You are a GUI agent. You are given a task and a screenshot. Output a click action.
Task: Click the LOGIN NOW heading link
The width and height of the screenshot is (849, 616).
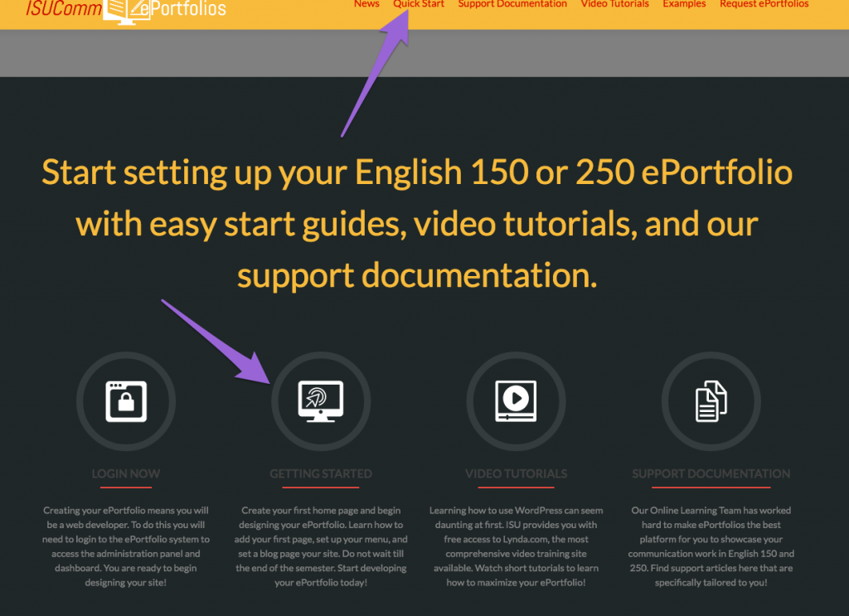click(x=126, y=473)
